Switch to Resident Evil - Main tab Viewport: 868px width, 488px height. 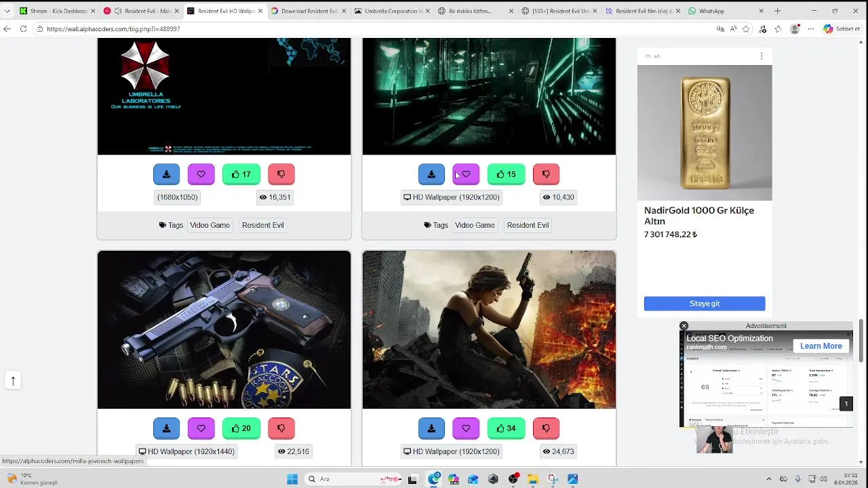pos(141,11)
